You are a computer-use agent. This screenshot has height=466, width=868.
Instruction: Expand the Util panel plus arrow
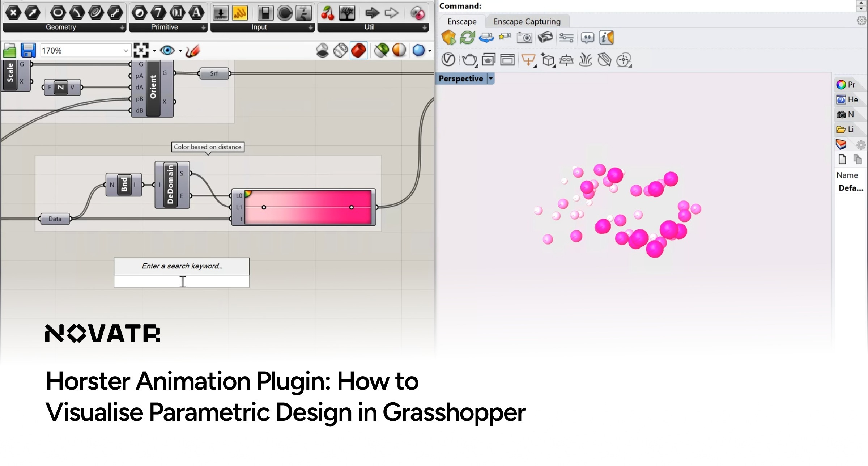pyautogui.click(x=424, y=27)
